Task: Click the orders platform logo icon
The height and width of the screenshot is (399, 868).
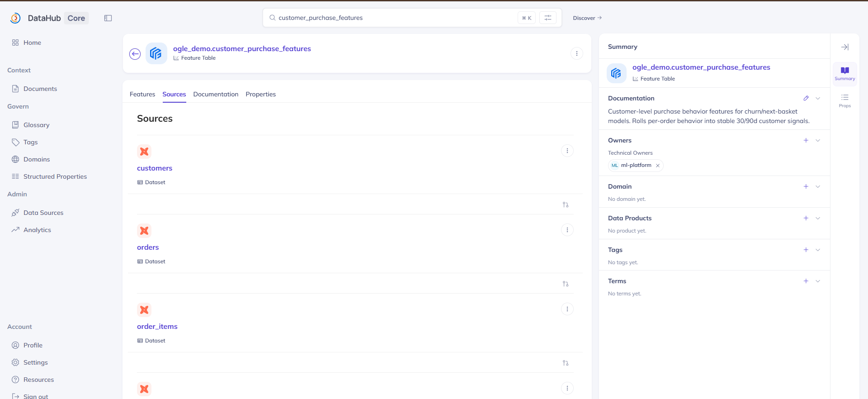Action: pyautogui.click(x=144, y=231)
